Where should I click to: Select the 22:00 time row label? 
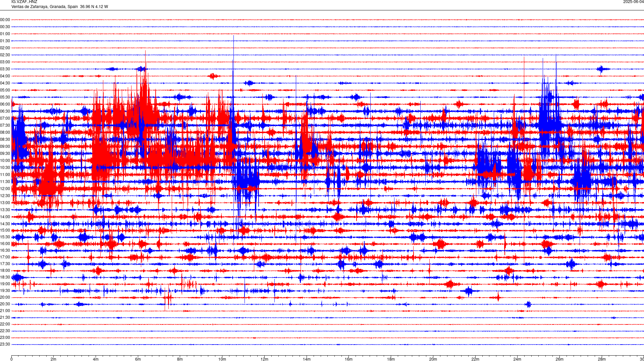pyautogui.click(x=5, y=324)
